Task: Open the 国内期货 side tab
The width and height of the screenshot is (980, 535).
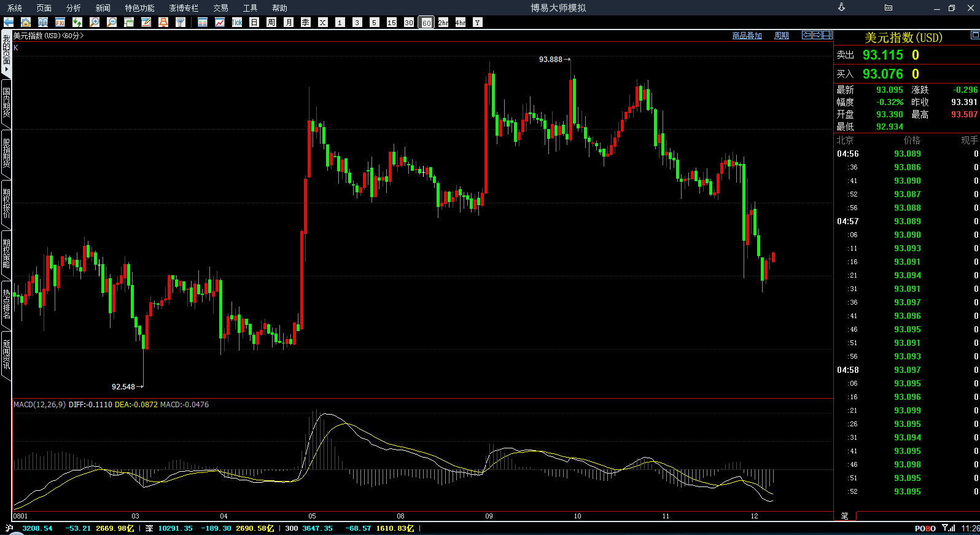Action: coord(6,103)
